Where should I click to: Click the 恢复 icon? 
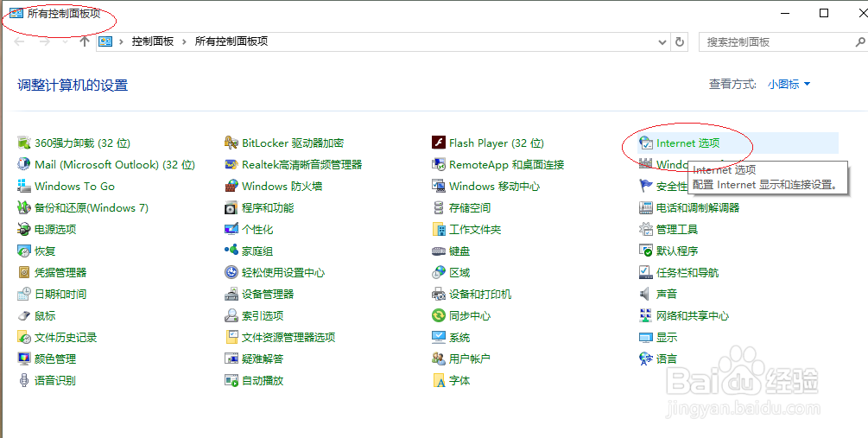tap(24, 251)
